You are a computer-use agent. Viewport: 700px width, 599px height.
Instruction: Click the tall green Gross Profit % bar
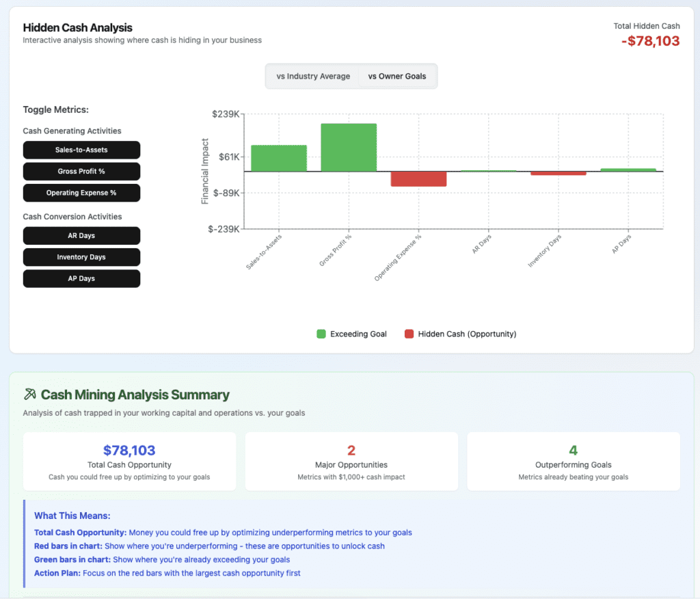(349, 148)
